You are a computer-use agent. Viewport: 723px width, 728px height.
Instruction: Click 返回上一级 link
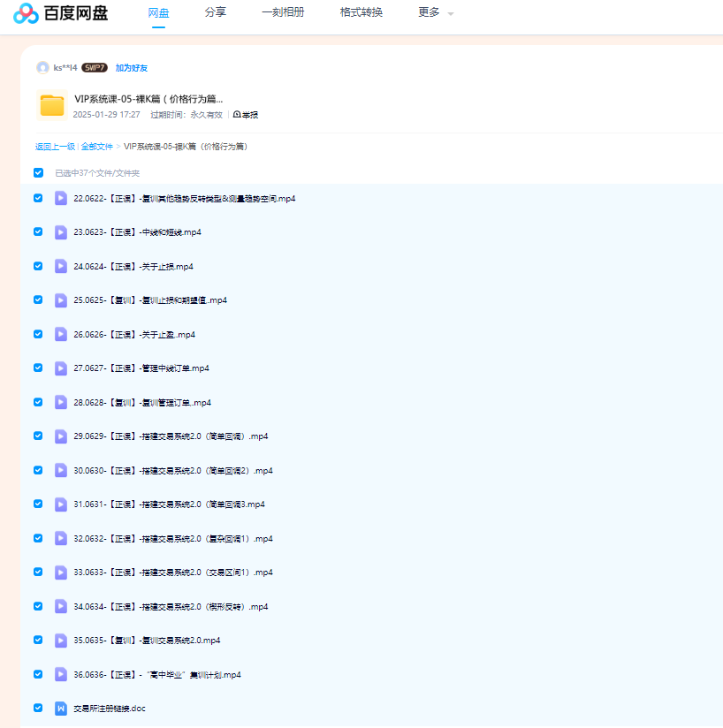point(55,147)
